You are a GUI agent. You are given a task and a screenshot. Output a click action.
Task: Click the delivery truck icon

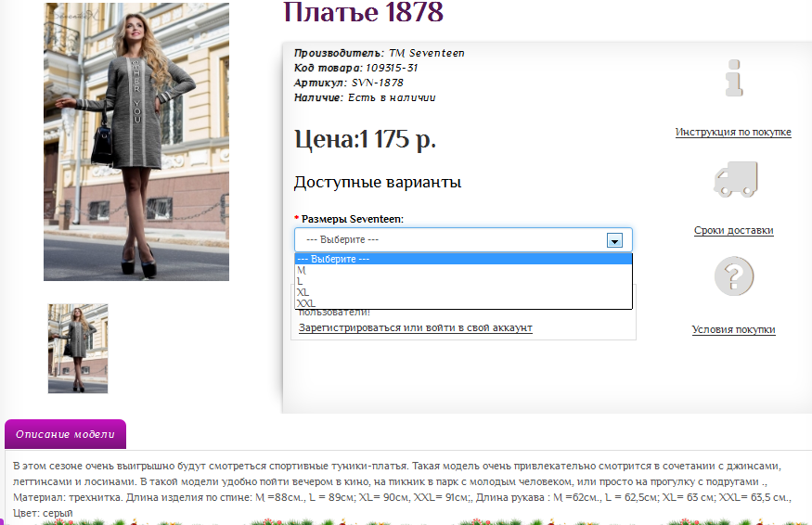[734, 179]
